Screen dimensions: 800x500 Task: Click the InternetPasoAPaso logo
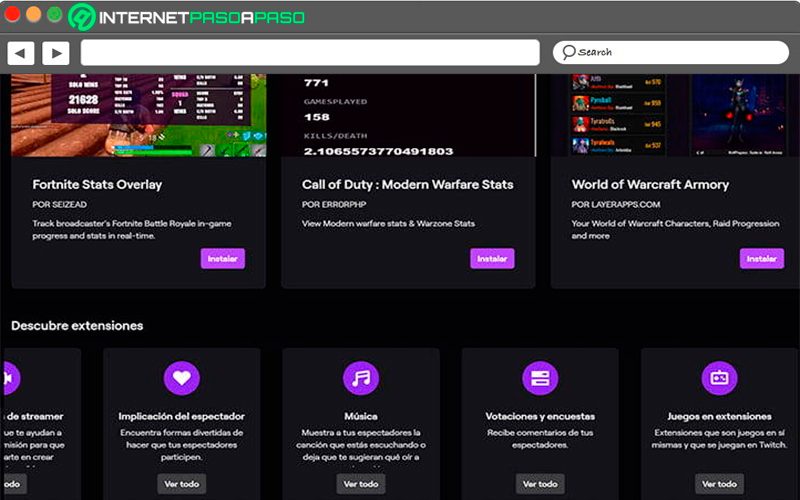pyautogui.click(x=187, y=17)
